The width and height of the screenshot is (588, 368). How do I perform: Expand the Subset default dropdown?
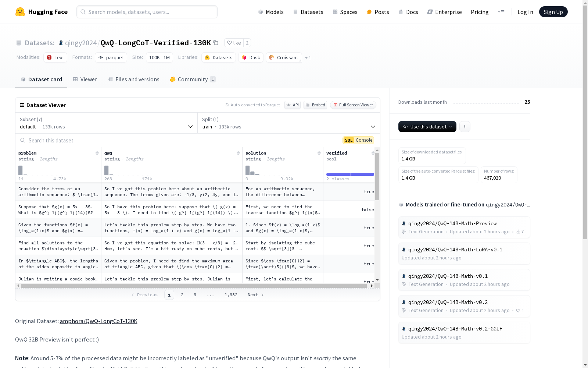click(x=107, y=123)
